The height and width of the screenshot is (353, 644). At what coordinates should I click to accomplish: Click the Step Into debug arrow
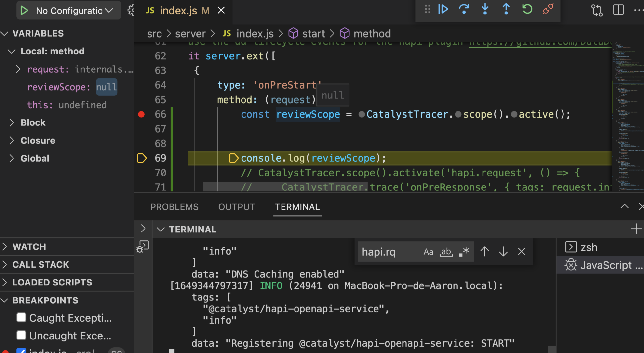[x=485, y=10]
